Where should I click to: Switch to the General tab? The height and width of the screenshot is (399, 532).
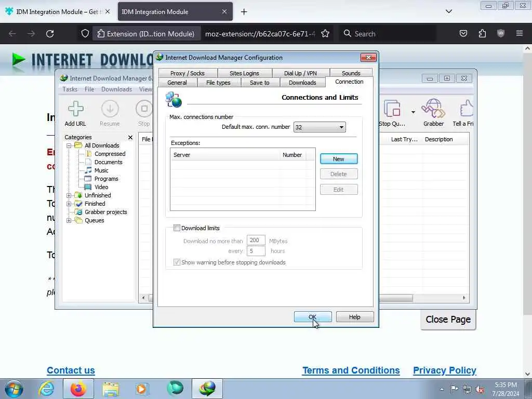click(177, 83)
